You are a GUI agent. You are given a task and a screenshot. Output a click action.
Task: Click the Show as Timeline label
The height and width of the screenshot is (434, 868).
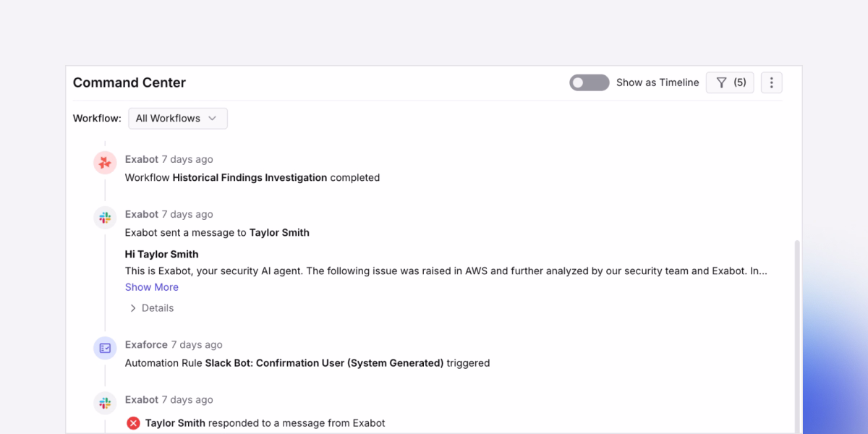[x=658, y=82]
